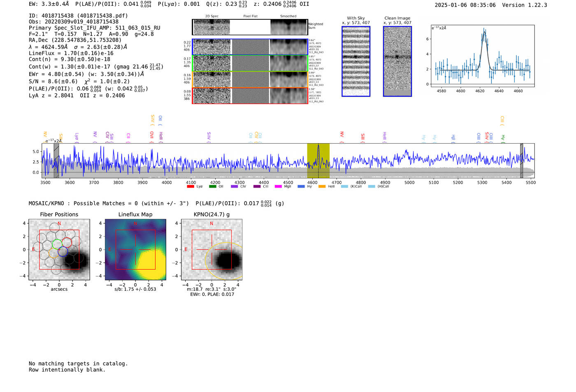
Task: Click the timestamp 2025-01-06 08:35:06
Action: click(465, 5)
